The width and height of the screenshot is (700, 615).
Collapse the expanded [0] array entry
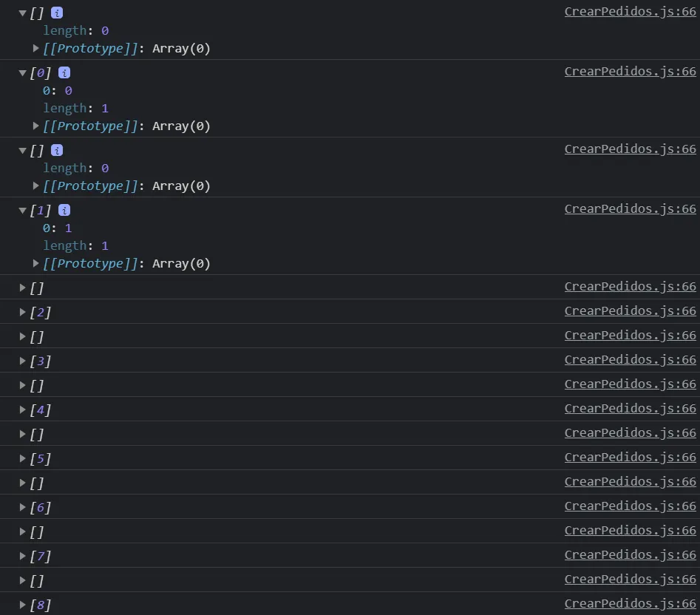click(22, 72)
